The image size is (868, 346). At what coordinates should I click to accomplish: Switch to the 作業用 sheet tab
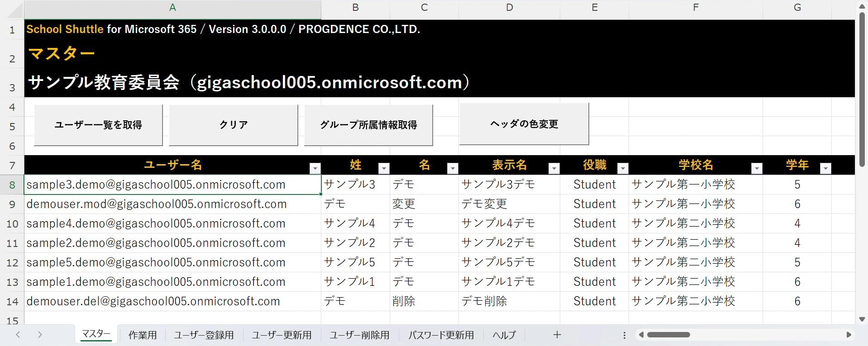click(x=143, y=335)
